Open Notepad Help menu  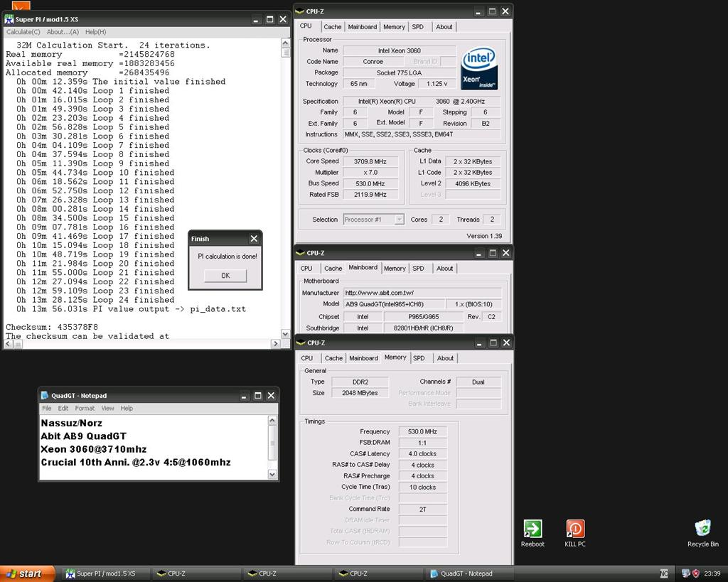(127, 409)
